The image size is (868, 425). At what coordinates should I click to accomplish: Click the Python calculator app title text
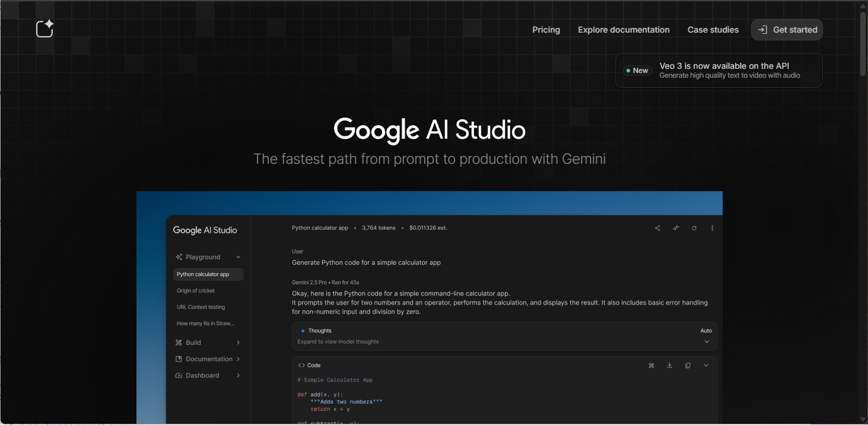coord(320,228)
